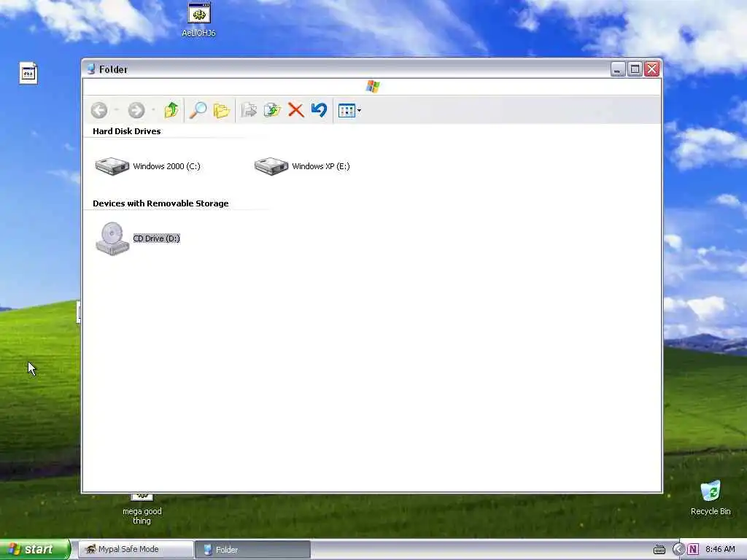Select the unlabeled file icon on desktop
This screenshot has height=560, width=747.
(x=28, y=74)
